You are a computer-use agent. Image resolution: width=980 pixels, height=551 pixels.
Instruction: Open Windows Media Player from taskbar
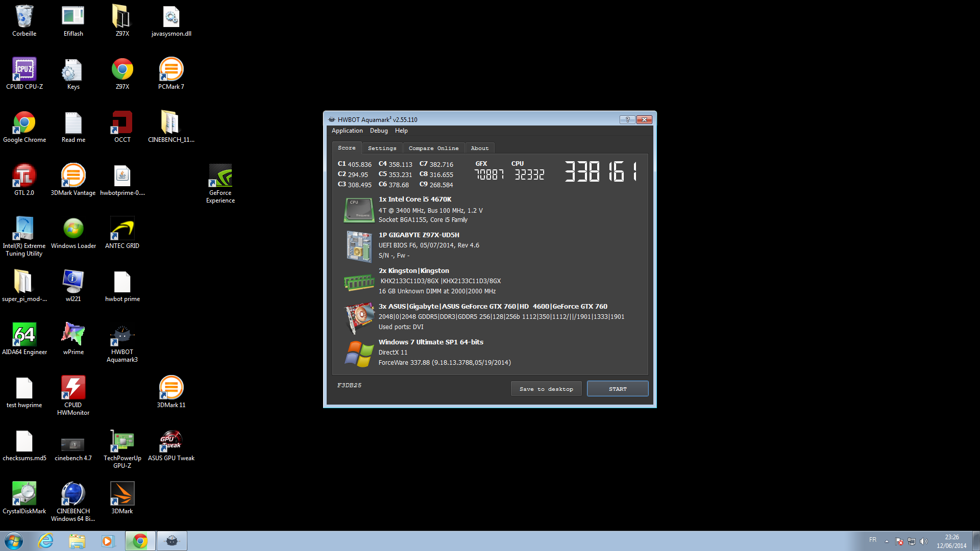tap(108, 541)
